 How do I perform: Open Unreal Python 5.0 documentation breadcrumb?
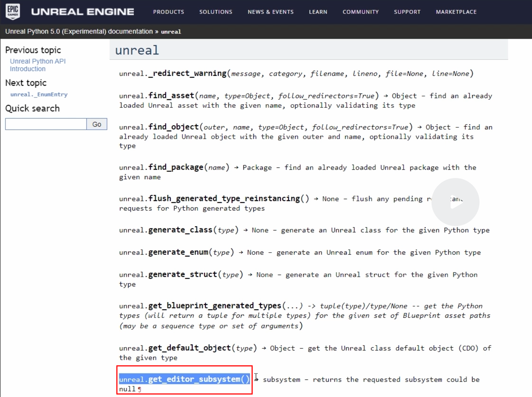79,31
